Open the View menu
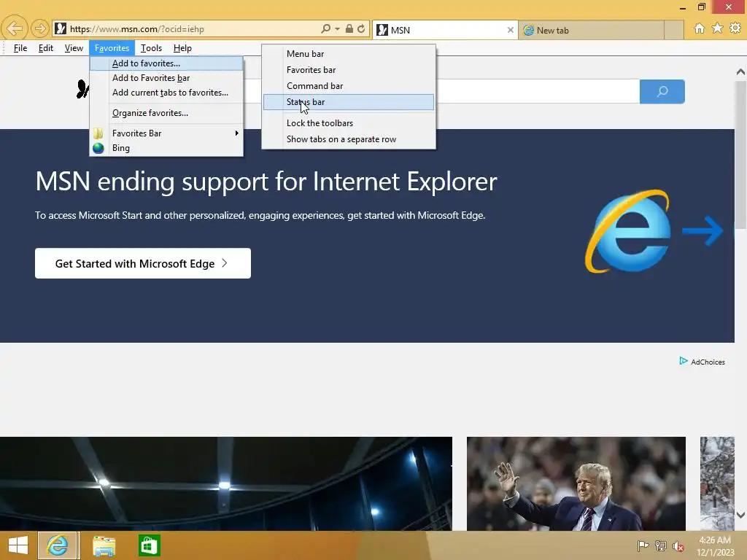The height and width of the screenshot is (560, 747). [x=74, y=48]
